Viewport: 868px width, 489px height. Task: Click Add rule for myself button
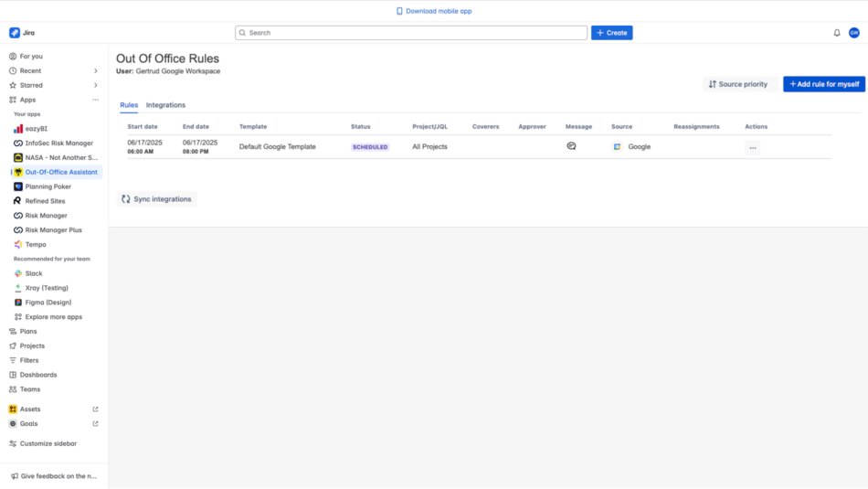(823, 84)
